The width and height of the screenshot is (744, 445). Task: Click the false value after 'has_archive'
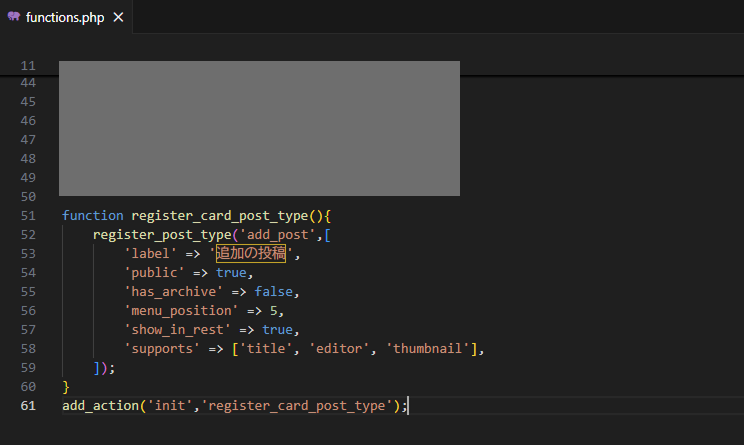click(277, 291)
